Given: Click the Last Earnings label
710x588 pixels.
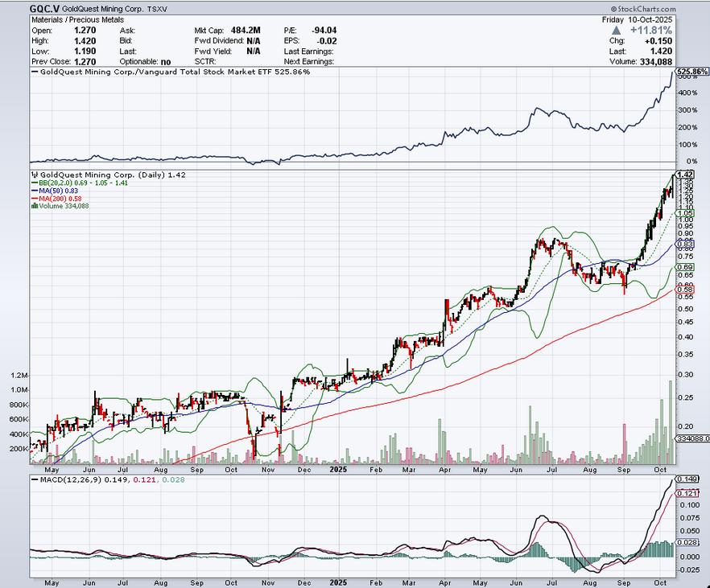Looking at the screenshot, I should (309, 51).
